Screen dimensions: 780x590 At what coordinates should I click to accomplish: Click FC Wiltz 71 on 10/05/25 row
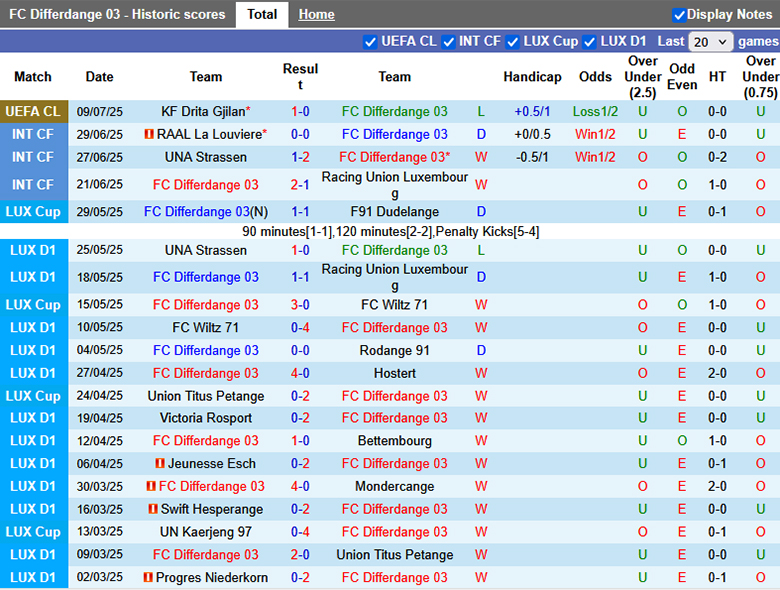(x=205, y=328)
